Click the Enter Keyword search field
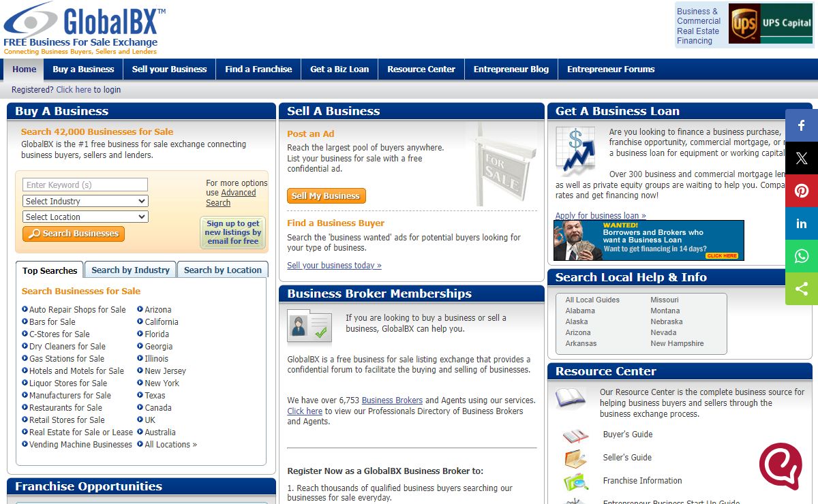 click(85, 185)
